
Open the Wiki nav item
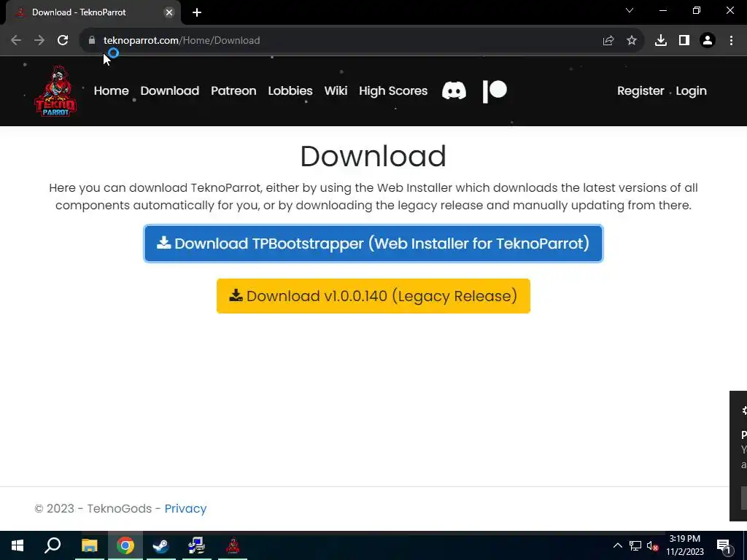(336, 91)
